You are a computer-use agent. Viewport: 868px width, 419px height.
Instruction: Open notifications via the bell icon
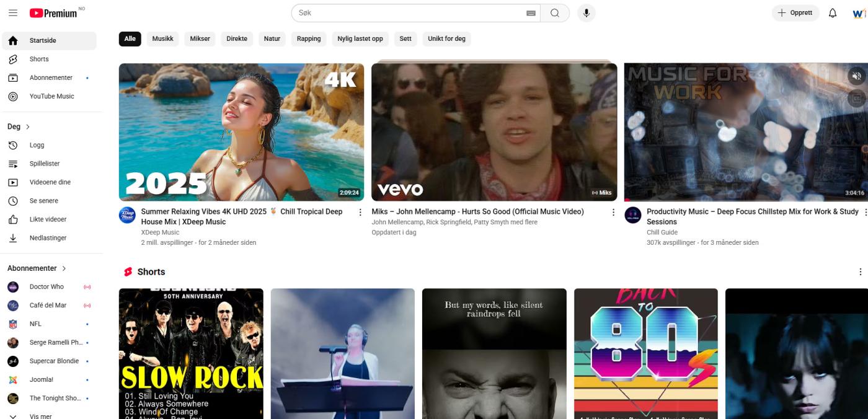[831, 12]
